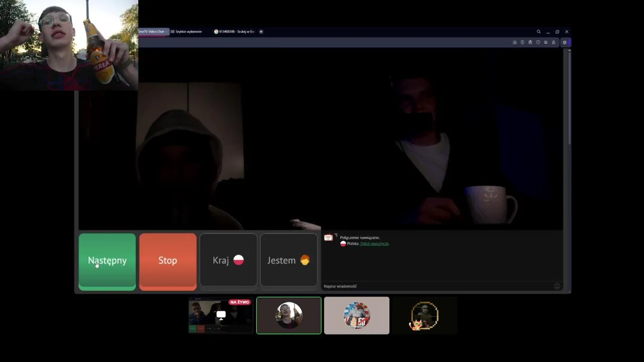Viewport: 644px width, 362px height.
Task: Open the emoji picker in chat box
Action: point(557,286)
